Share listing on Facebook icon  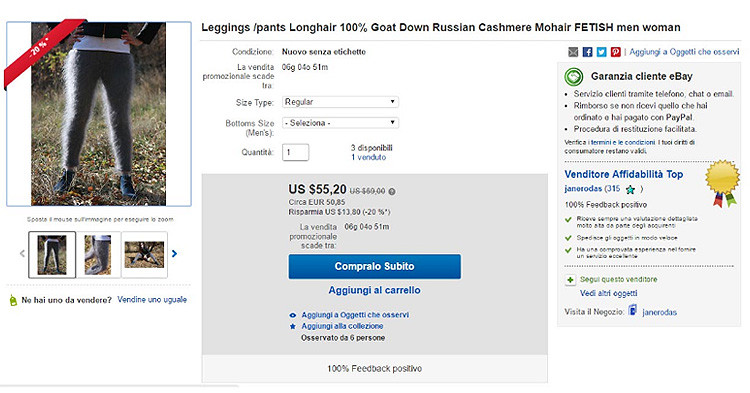coord(587,52)
